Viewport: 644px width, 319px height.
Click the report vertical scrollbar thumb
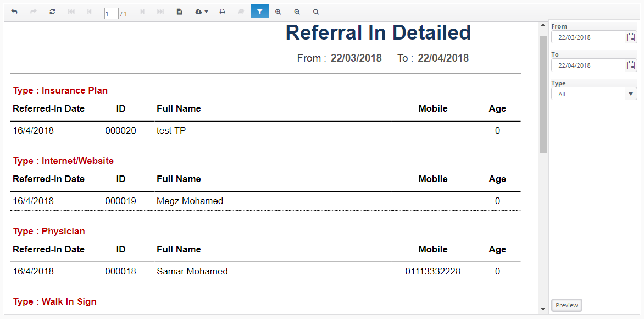point(543,94)
